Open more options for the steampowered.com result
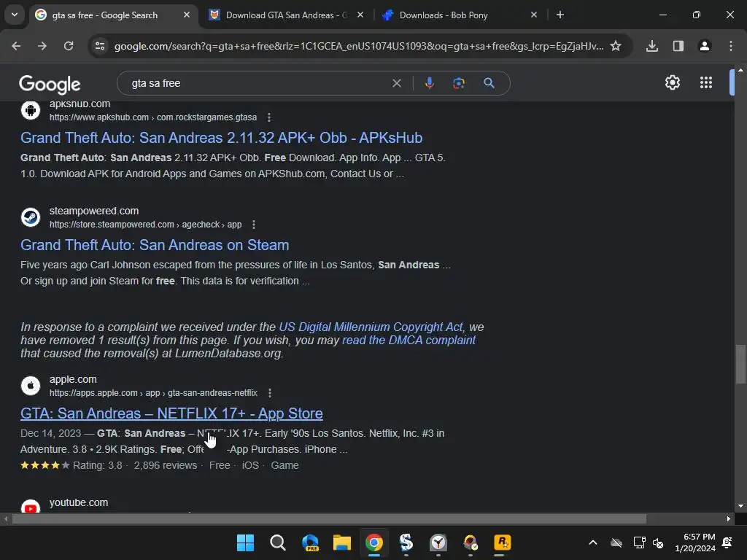Viewport: 747px width, 560px height. (x=254, y=225)
